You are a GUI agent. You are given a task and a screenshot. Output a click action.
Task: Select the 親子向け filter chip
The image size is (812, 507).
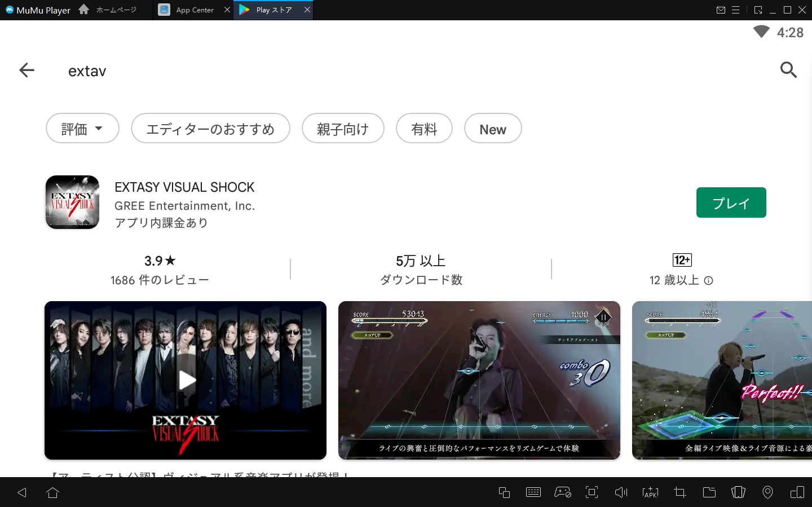(343, 129)
